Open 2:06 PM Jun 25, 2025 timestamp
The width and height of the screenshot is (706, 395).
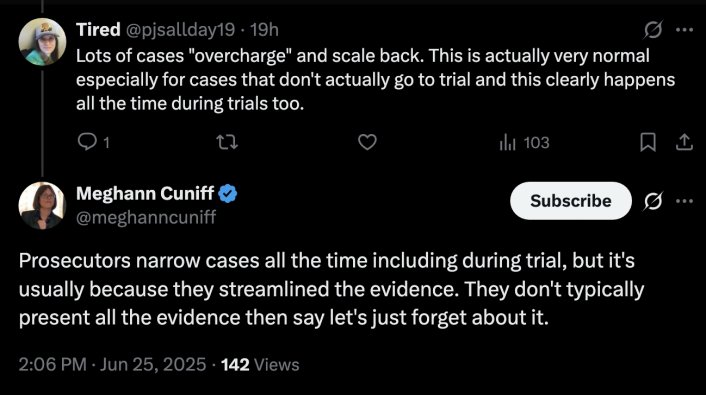(112, 364)
